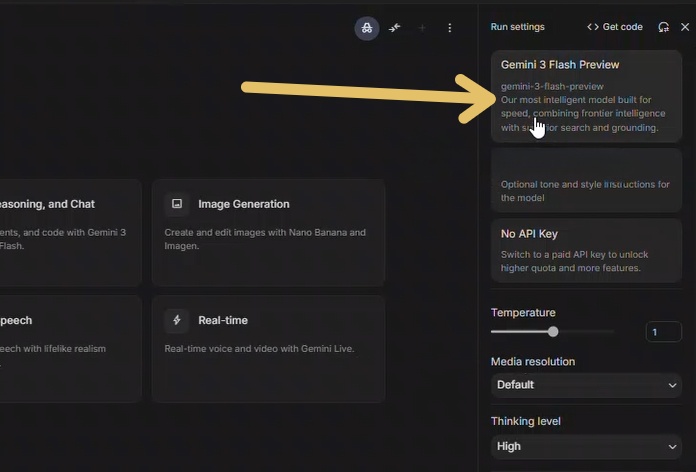Open the Thinking level High dropdown
696x472 pixels.
(x=586, y=446)
